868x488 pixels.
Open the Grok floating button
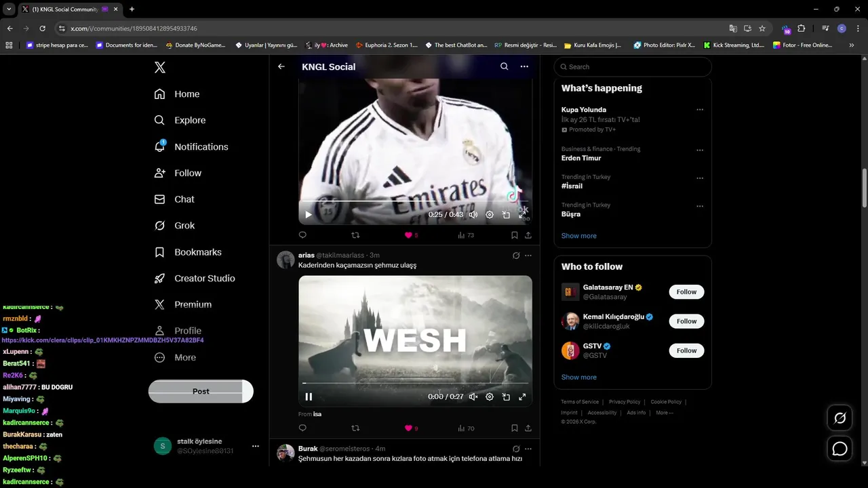coord(840,418)
